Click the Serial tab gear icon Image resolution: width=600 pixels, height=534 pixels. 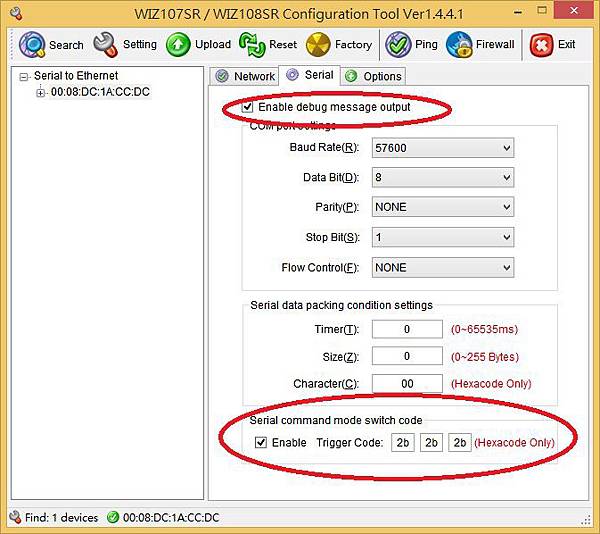click(x=292, y=75)
